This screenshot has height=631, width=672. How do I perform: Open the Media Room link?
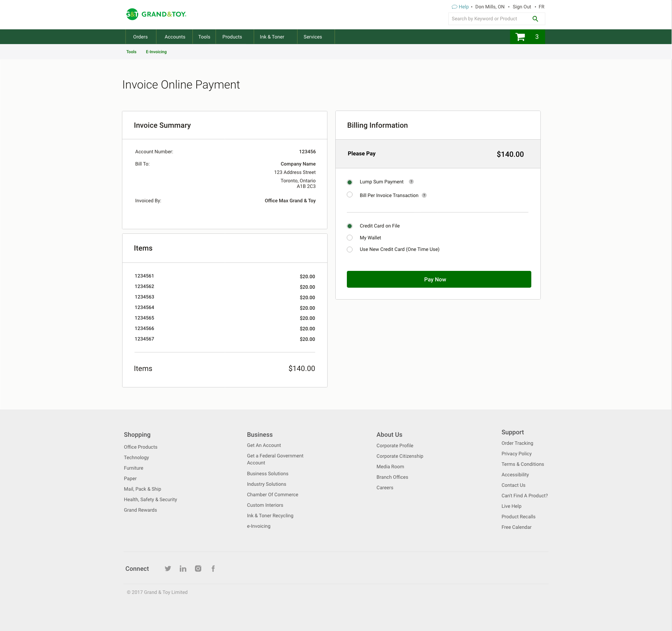390,467
